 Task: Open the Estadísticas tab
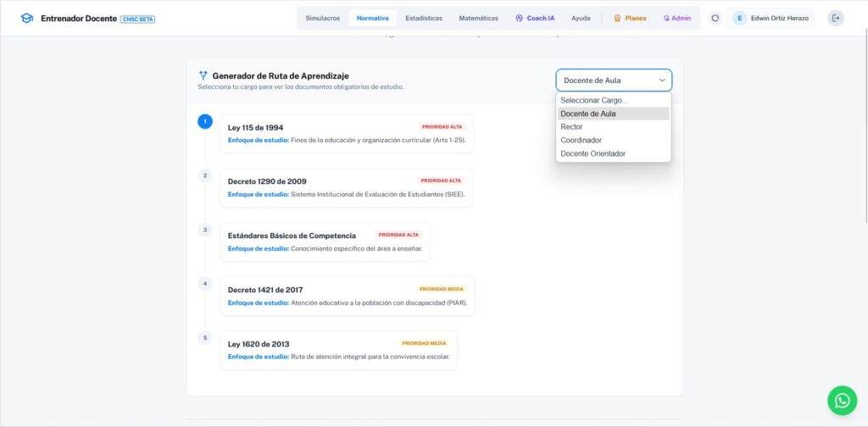(x=424, y=18)
